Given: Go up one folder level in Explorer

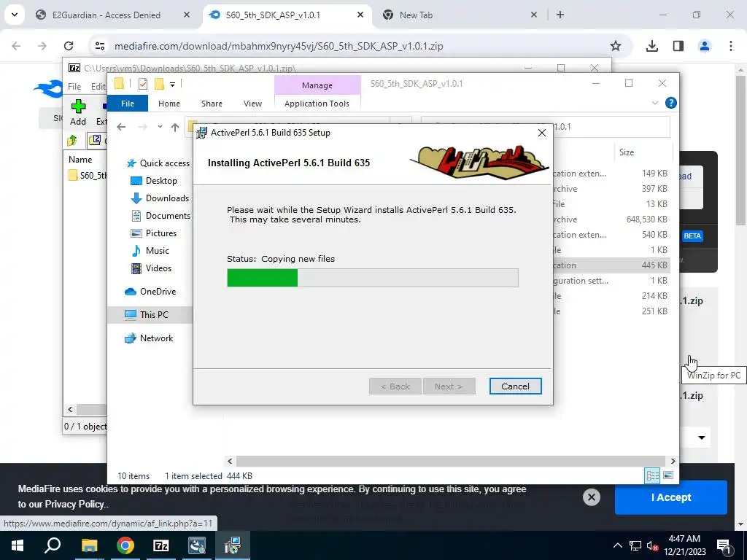Looking at the screenshot, I should click(175, 127).
